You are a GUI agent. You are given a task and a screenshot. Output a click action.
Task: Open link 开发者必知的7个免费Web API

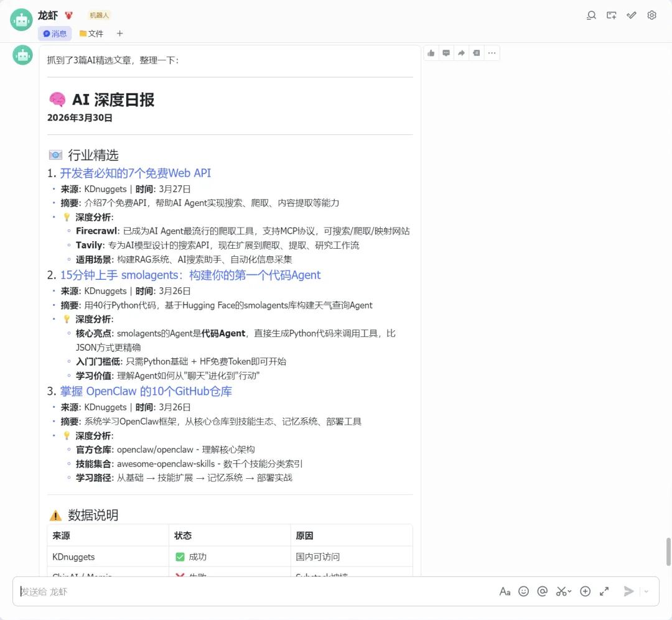point(136,173)
